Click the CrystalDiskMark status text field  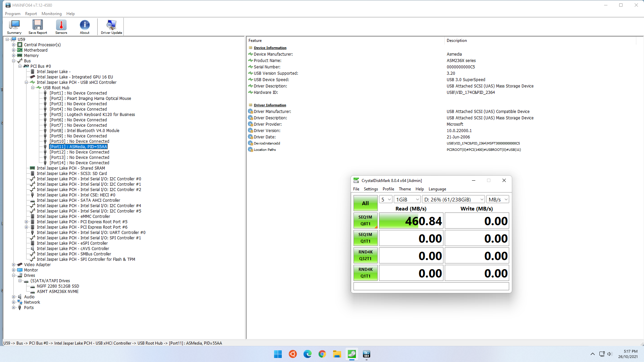(x=431, y=286)
